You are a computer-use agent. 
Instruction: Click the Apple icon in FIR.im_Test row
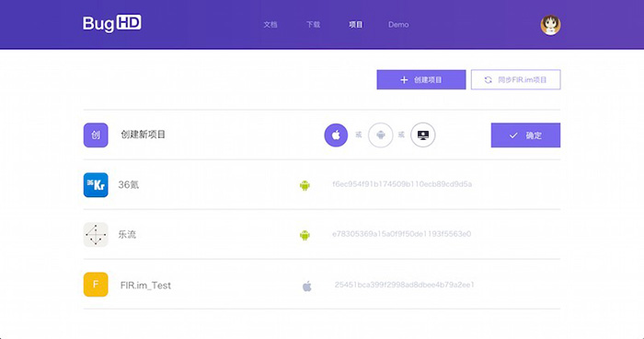point(306,286)
